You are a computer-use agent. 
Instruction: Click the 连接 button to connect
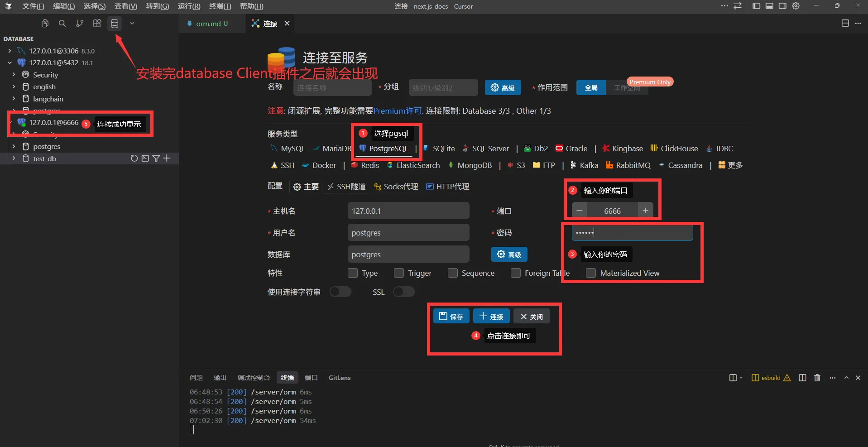pyautogui.click(x=491, y=317)
